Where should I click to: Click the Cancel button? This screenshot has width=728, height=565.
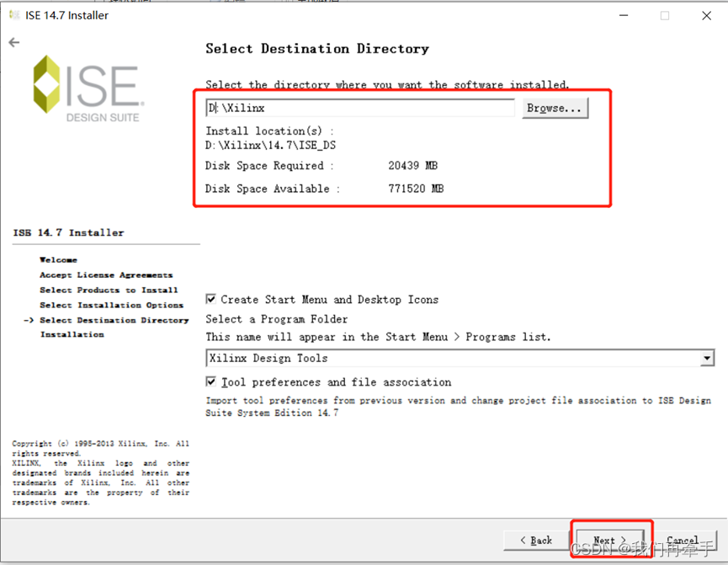(683, 541)
